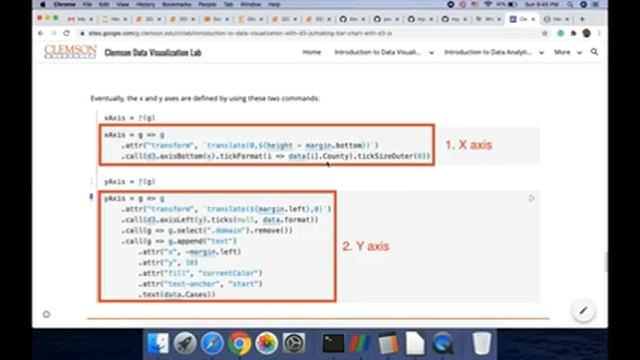The height and width of the screenshot is (360, 640).
Task: Open the Introduction to Data Visuali... link
Action: tap(378, 52)
